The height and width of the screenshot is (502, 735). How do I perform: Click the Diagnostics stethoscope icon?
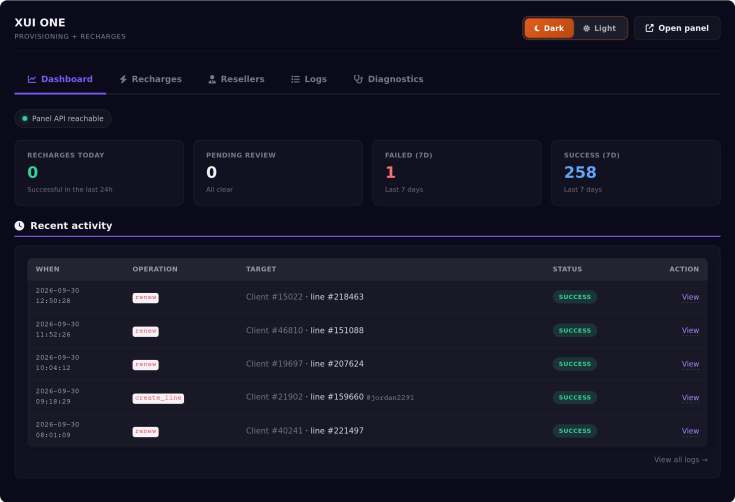click(x=358, y=79)
